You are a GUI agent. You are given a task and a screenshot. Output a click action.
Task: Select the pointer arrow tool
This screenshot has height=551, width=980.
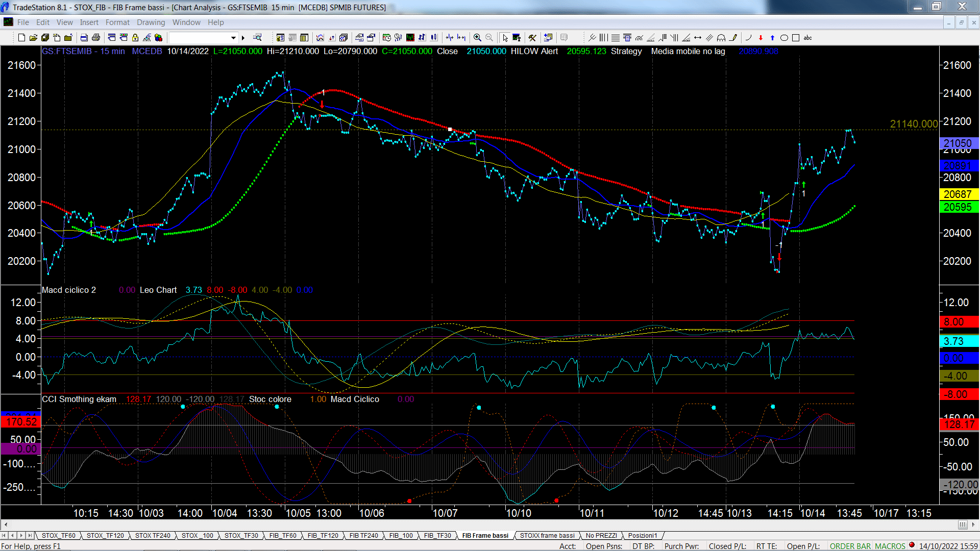pos(505,38)
